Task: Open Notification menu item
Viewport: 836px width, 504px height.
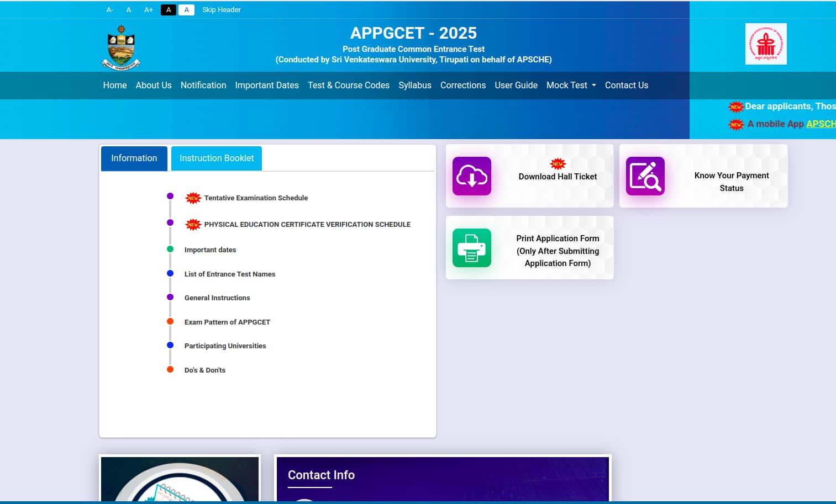Action: pyautogui.click(x=203, y=85)
